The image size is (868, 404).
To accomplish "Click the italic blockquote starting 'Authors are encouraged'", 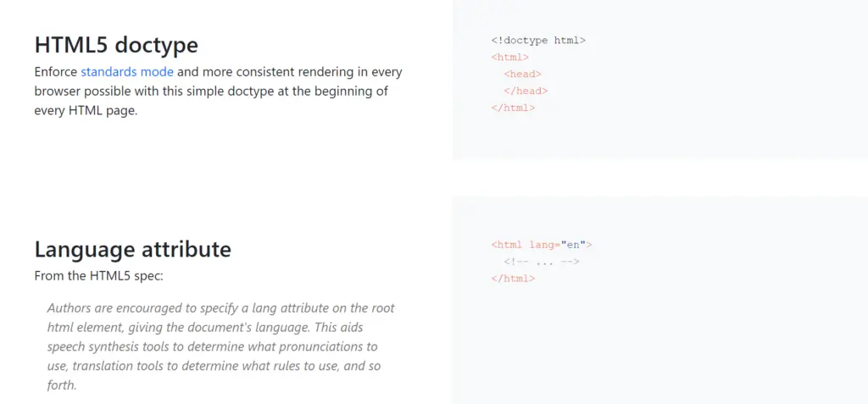I will click(x=220, y=308).
